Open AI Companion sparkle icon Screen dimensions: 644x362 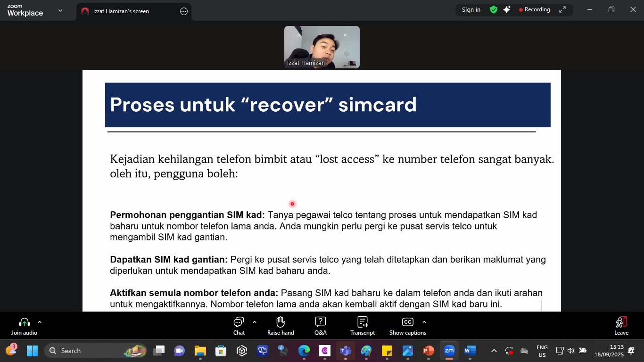click(x=507, y=9)
